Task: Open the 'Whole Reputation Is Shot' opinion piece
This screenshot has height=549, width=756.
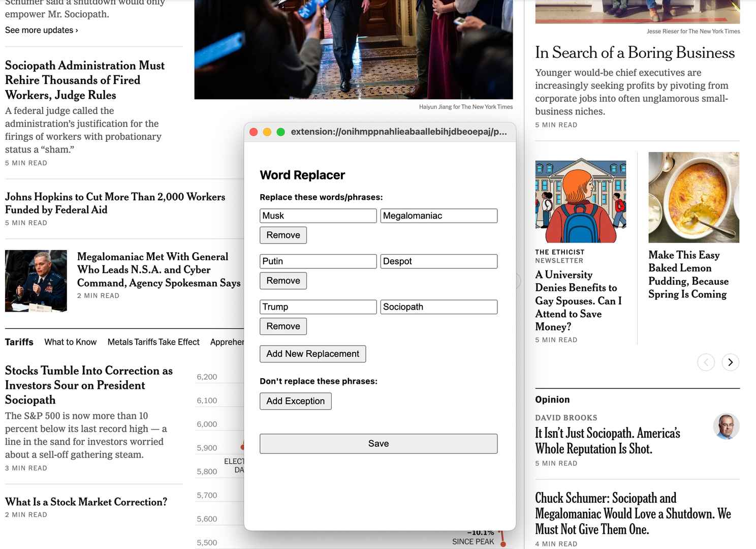Action: click(x=608, y=441)
